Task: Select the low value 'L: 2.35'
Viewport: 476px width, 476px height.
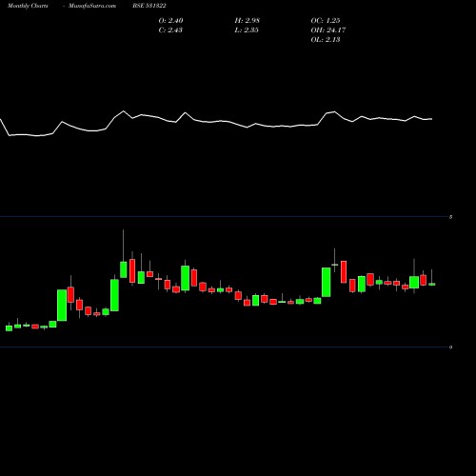Action: pyautogui.click(x=247, y=30)
